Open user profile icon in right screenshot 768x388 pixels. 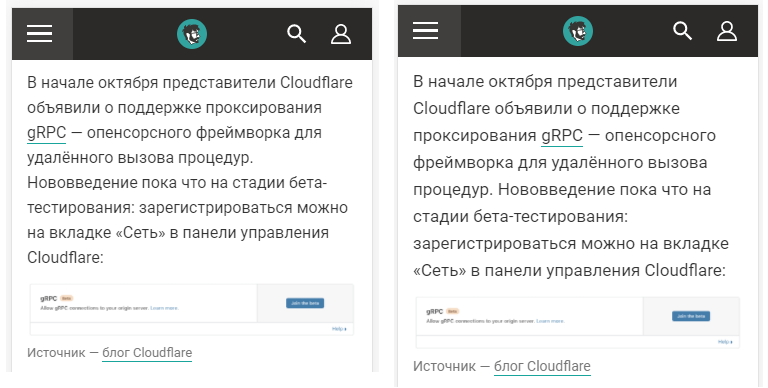(x=727, y=31)
